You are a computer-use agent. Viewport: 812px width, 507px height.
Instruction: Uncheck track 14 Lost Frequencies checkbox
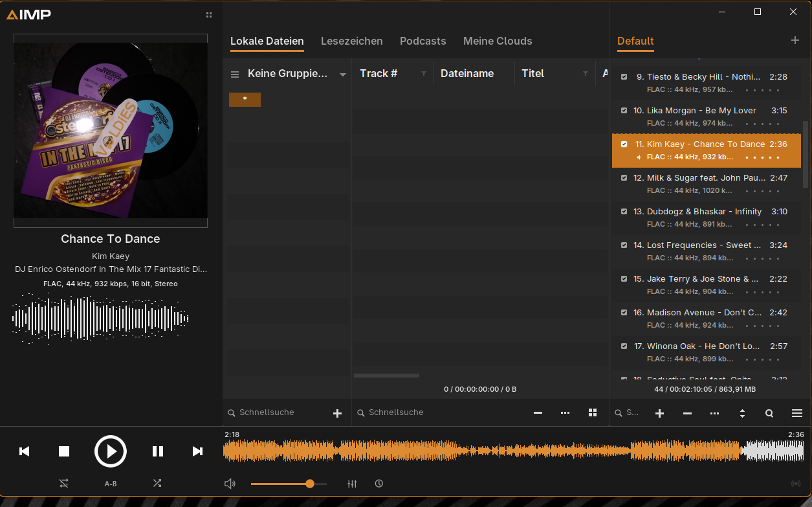[x=624, y=245]
